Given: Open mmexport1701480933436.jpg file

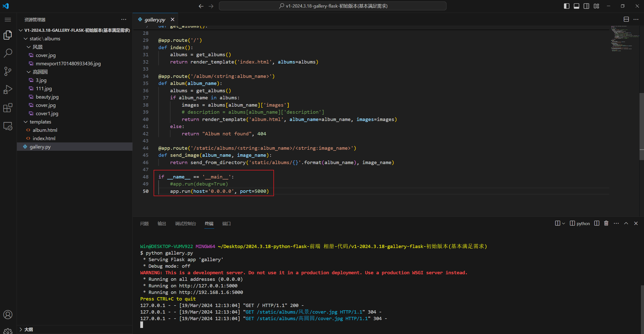Looking at the screenshot, I should pyautogui.click(x=75, y=64).
